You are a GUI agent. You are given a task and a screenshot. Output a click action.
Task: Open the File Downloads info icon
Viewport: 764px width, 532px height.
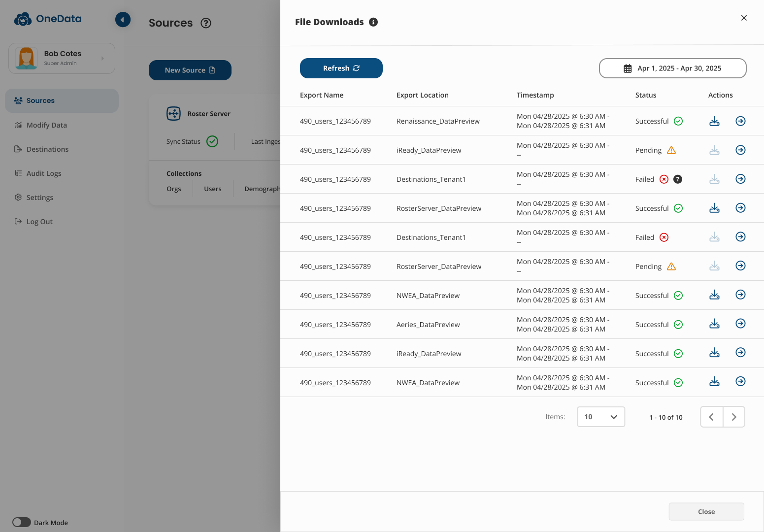[373, 22]
